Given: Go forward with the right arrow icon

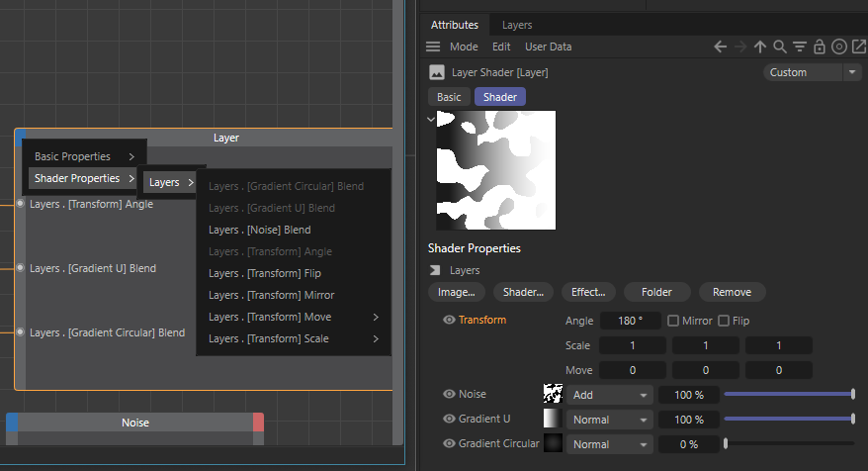Looking at the screenshot, I should (740, 47).
